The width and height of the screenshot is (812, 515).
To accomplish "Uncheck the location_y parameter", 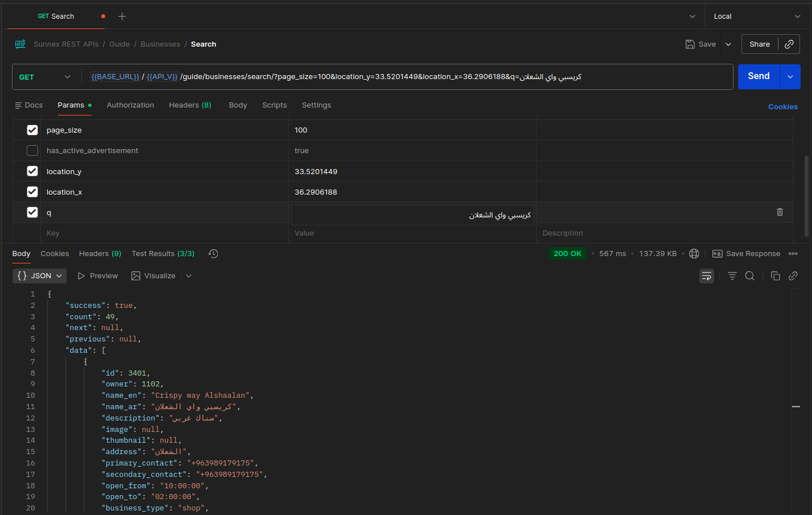I will (x=32, y=171).
